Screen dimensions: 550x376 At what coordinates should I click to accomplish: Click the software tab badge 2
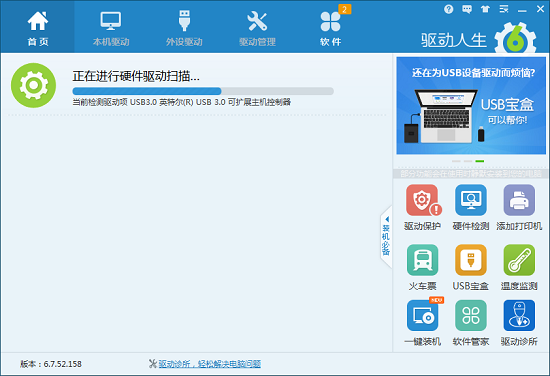[x=344, y=9]
